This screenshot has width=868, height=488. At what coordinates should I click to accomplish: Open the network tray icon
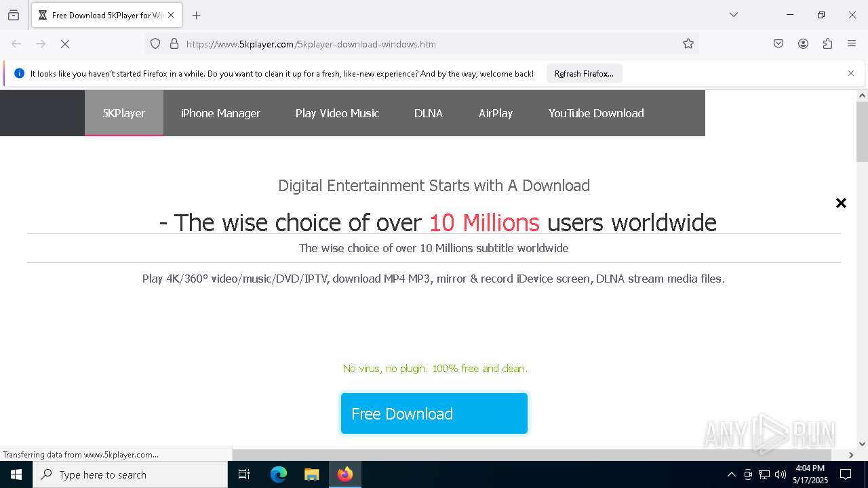point(764,474)
